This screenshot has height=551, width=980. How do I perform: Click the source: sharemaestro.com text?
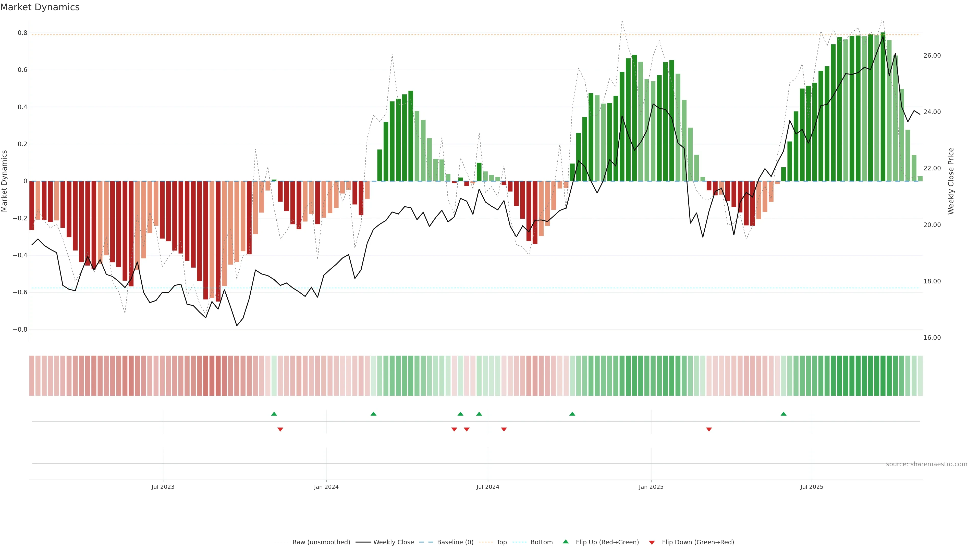click(x=926, y=464)
